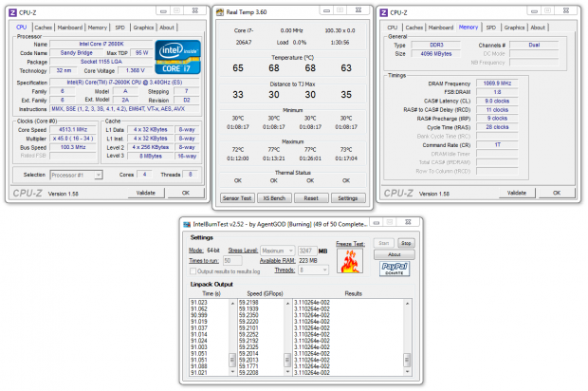The height and width of the screenshot is (391, 588).
Task: Click the processor name Intel Core i7 2600K
Action: pos(101,44)
